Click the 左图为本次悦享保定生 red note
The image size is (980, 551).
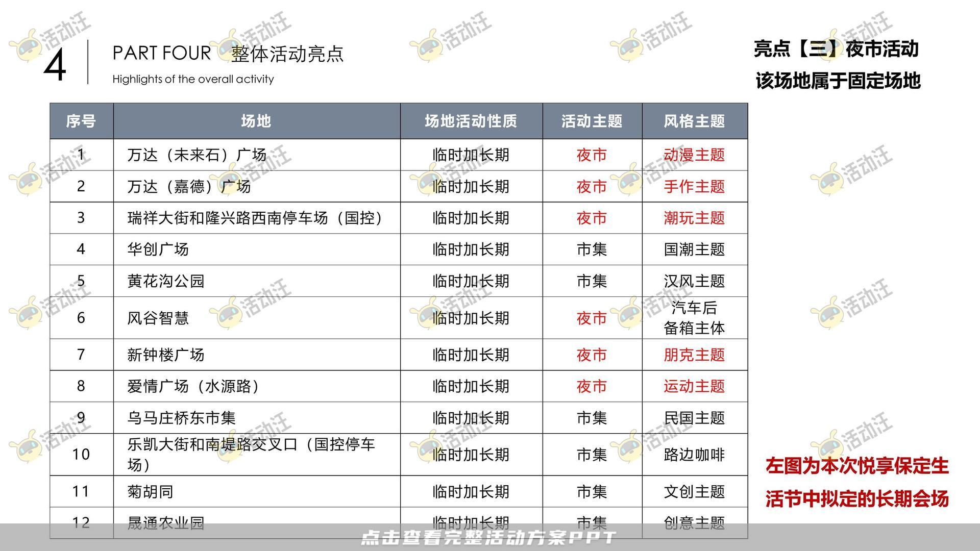tap(857, 466)
